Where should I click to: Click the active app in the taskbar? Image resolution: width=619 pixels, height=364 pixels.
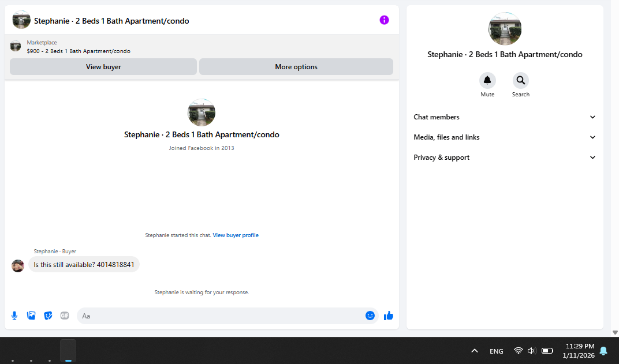(68, 351)
